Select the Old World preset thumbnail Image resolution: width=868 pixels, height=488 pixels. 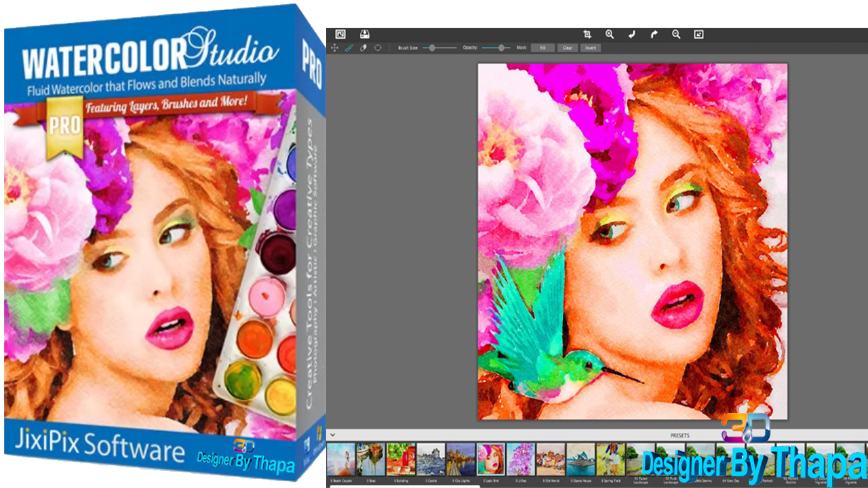coord(551,460)
